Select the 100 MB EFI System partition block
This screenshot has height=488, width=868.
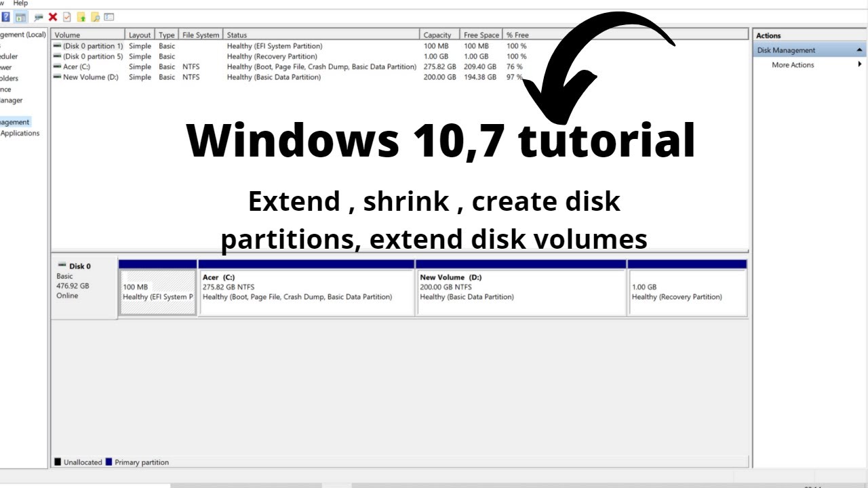coord(158,288)
